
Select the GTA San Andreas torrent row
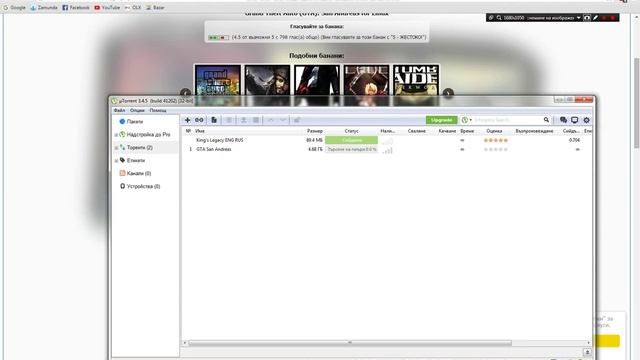(x=386, y=149)
